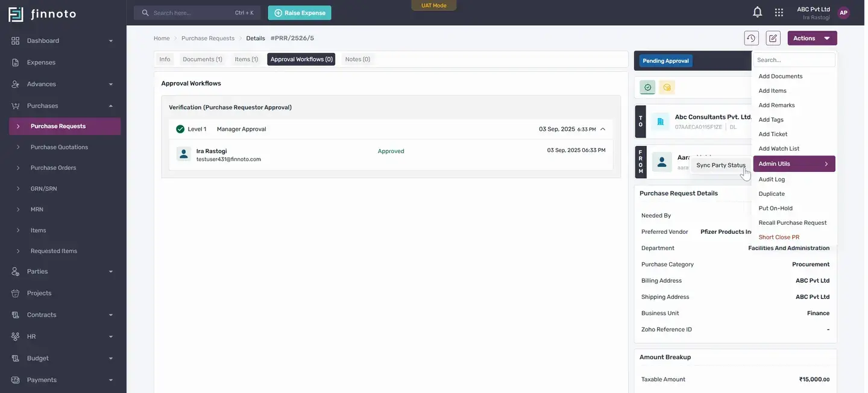This screenshot has height=393, width=868.
Task: Click the Parties sidebar icon
Action: click(16, 272)
